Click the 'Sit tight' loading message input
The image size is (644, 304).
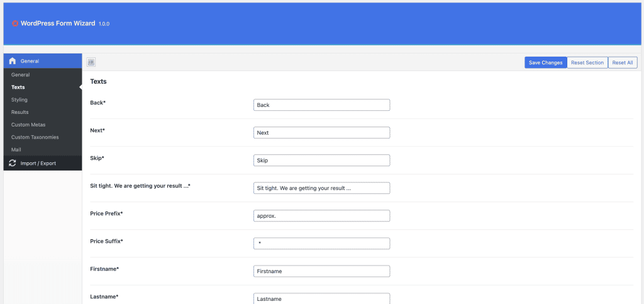321,188
